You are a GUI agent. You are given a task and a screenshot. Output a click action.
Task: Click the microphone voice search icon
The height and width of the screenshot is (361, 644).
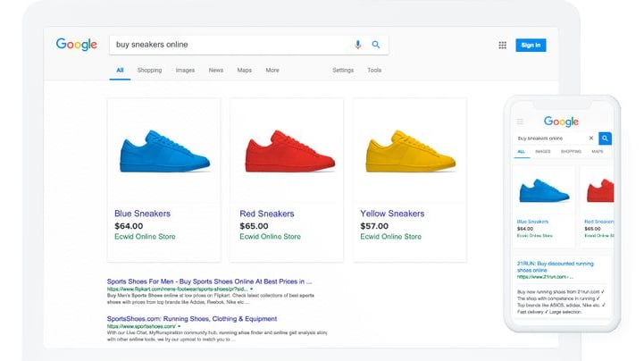point(358,45)
